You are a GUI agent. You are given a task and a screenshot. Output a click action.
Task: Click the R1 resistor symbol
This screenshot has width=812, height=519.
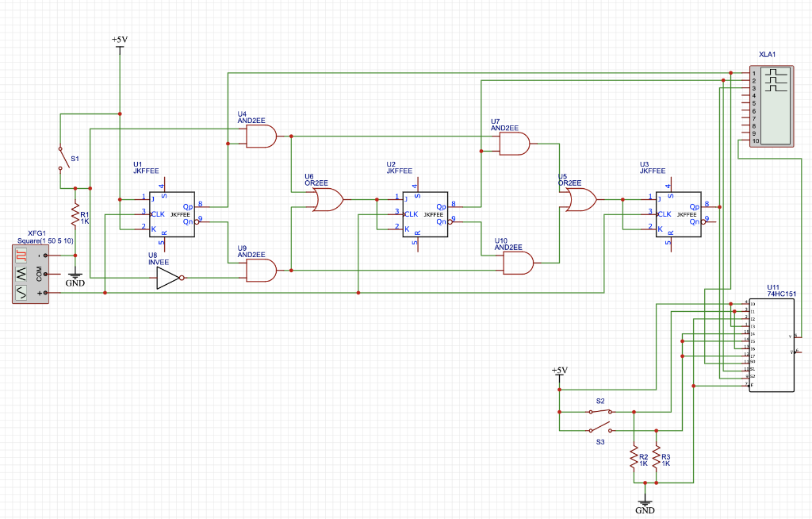tap(75, 214)
